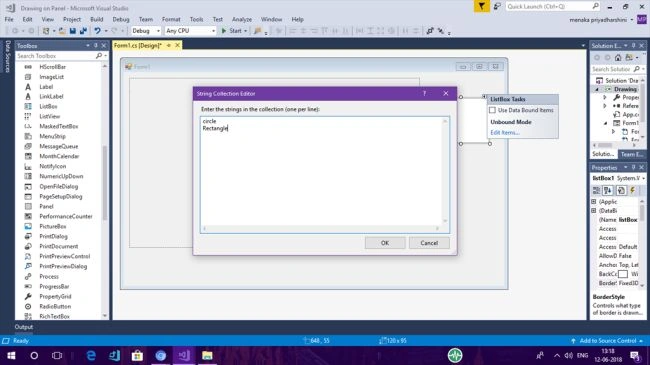This screenshot has height=365, width=650.
Task: Select ImageList in the Toolbox
Action: (x=51, y=77)
